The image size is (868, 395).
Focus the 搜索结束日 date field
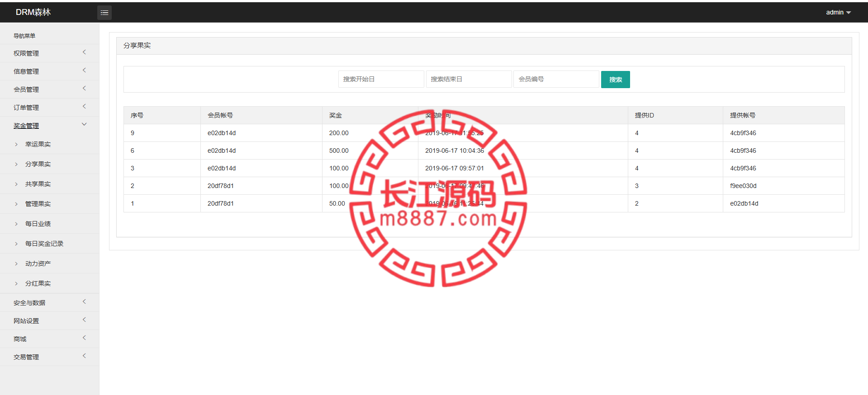pyautogui.click(x=469, y=79)
